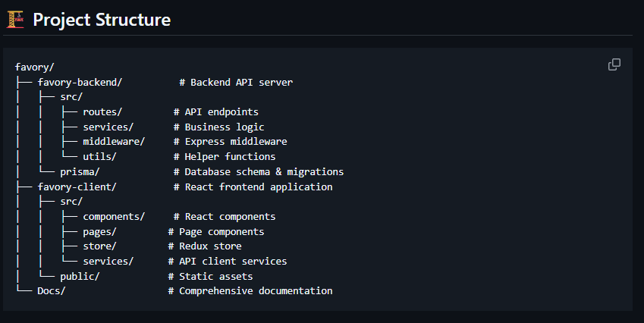Click the '# API endpoints' comment
644x323 pixels.
coord(215,111)
